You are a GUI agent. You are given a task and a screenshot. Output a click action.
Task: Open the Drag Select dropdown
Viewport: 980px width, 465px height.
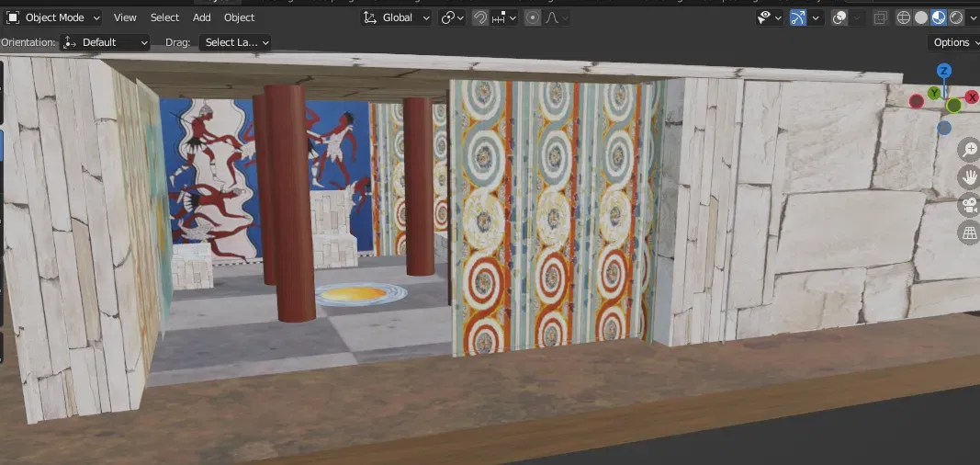tap(236, 42)
